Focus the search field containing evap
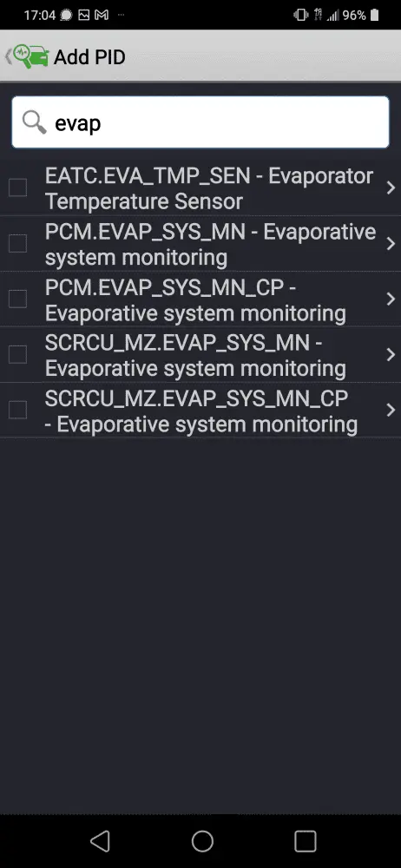This screenshot has width=401, height=868. click(x=200, y=122)
